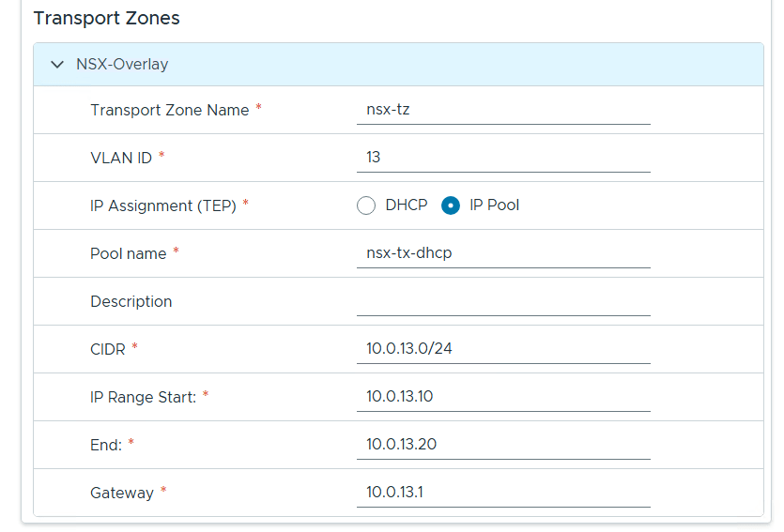
Task: Click the Gateway input field showing 10.0.13.1
Action: pos(503,493)
